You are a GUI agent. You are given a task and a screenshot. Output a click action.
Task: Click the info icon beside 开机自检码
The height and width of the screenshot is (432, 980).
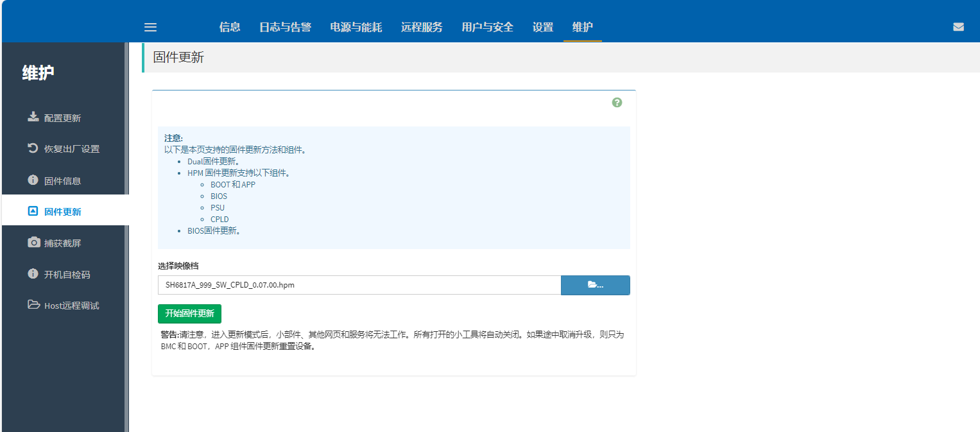pos(33,274)
